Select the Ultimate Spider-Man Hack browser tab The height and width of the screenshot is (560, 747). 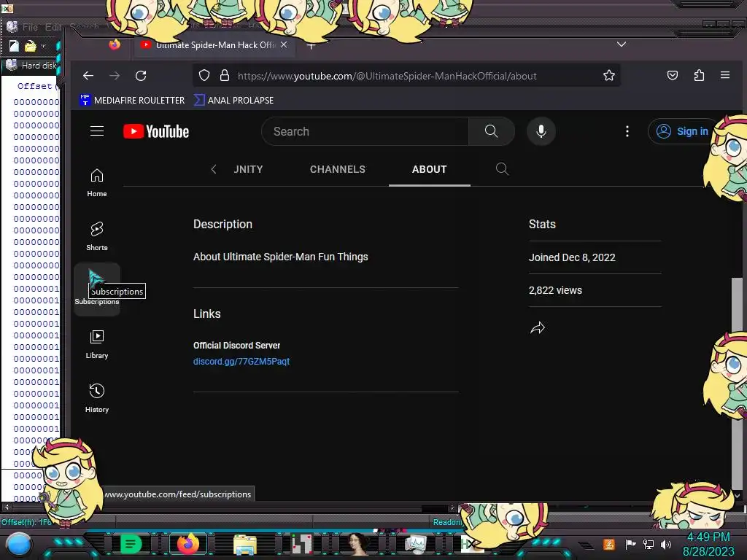[214, 44]
